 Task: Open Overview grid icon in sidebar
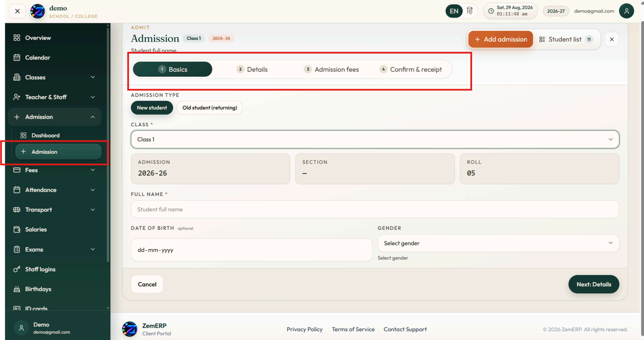[17, 38]
